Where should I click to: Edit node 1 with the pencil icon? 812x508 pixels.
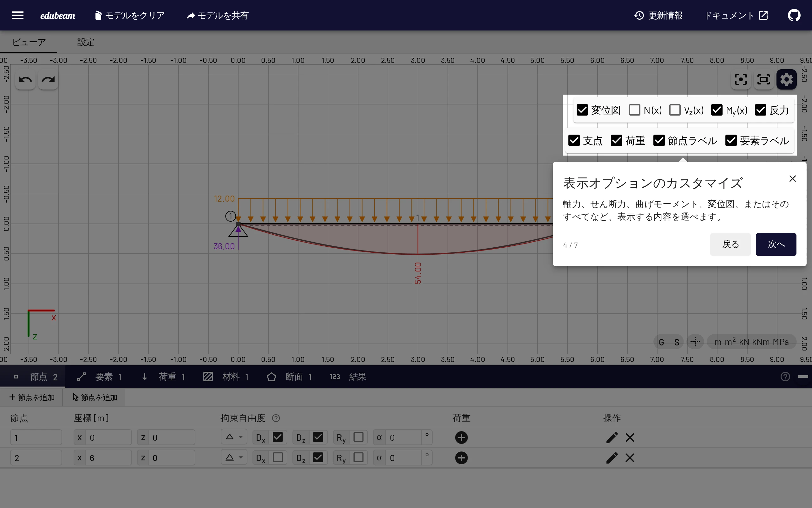click(x=612, y=438)
